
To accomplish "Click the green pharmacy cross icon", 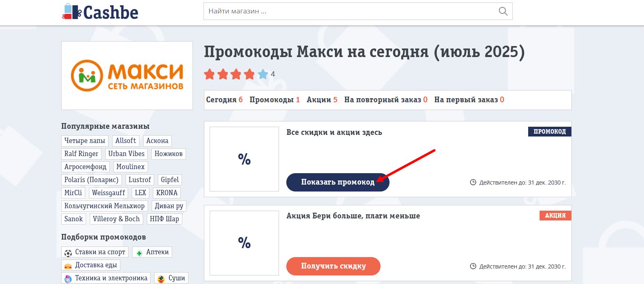I will (139, 253).
